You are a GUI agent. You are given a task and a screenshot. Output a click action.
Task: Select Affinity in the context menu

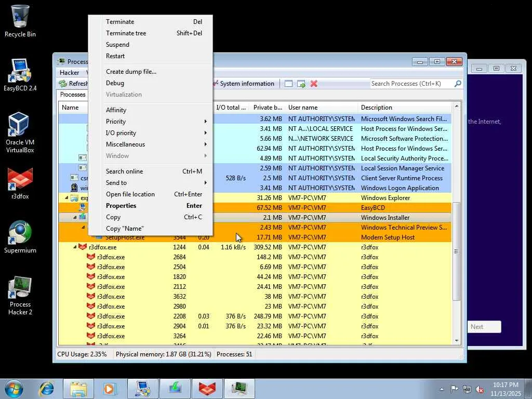point(150,110)
